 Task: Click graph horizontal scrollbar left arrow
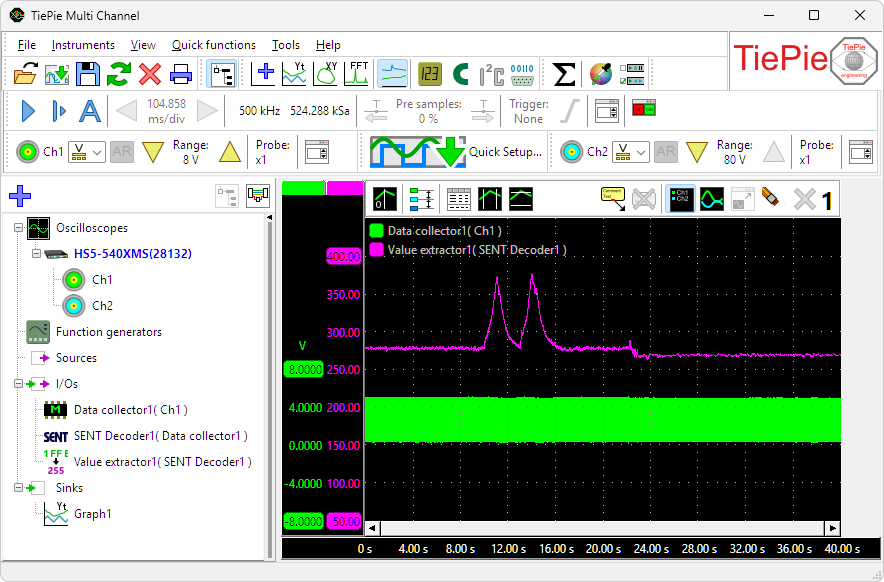tap(372, 528)
